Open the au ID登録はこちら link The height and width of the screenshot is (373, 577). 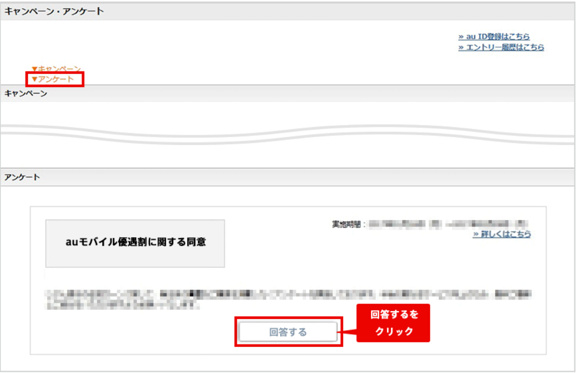(x=494, y=36)
